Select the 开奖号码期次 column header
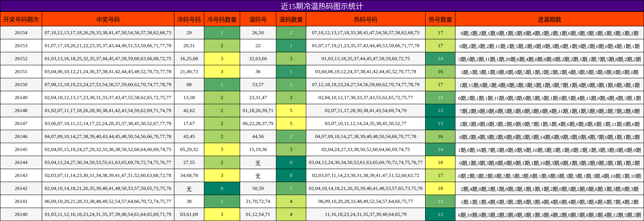This screenshot has width=644, height=221. coord(21,19)
